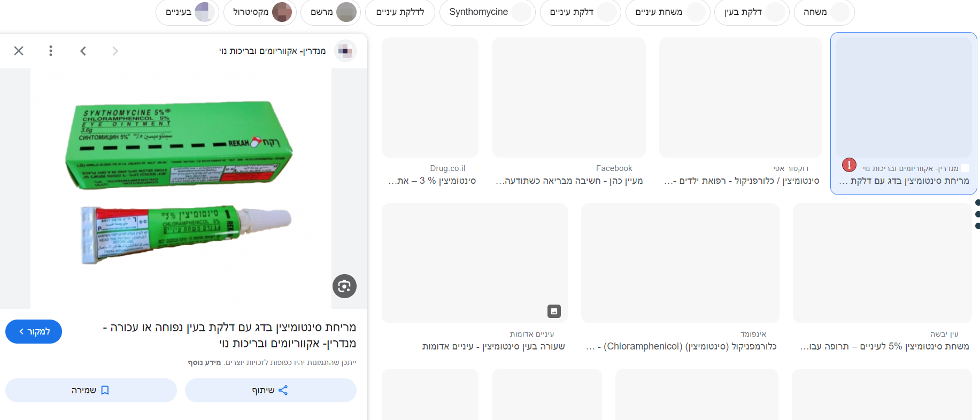Select the Synthomycine filter chip
The height and width of the screenshot is (420, 980).
click(487, 12)
